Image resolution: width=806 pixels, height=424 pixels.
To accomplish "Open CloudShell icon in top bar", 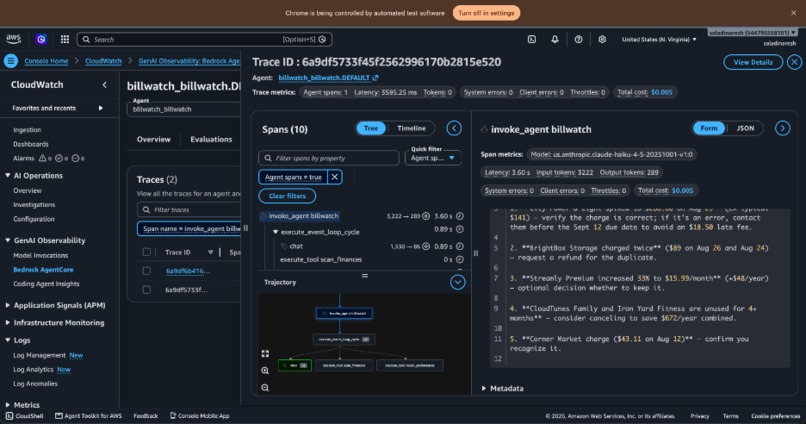I will (x=532, y=39).
